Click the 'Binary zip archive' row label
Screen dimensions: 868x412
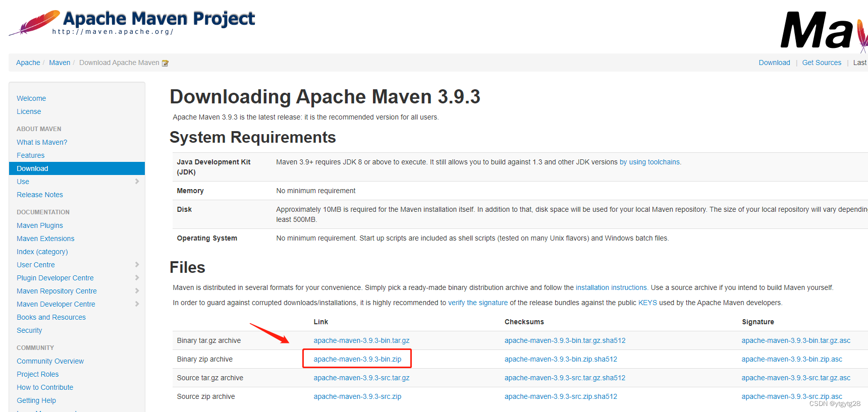coord(205,359)
